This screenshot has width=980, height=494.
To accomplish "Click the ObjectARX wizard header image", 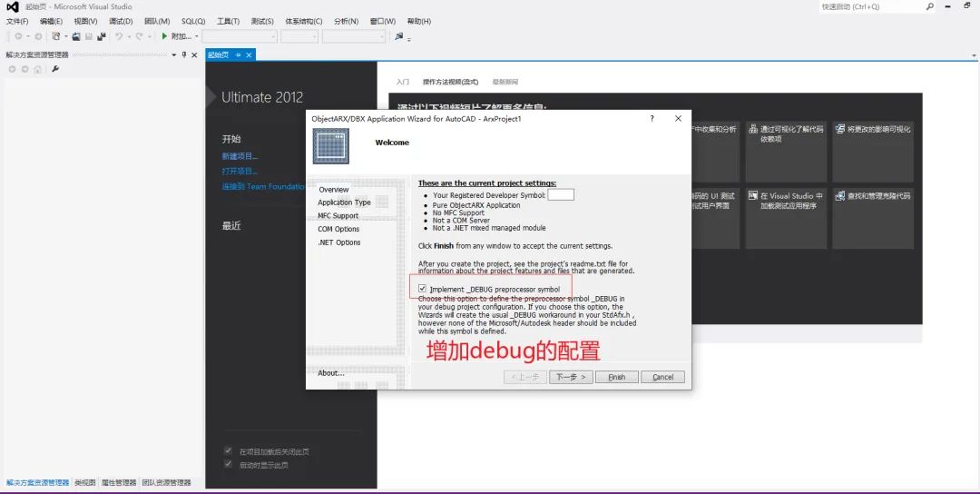I will [330, 146].
